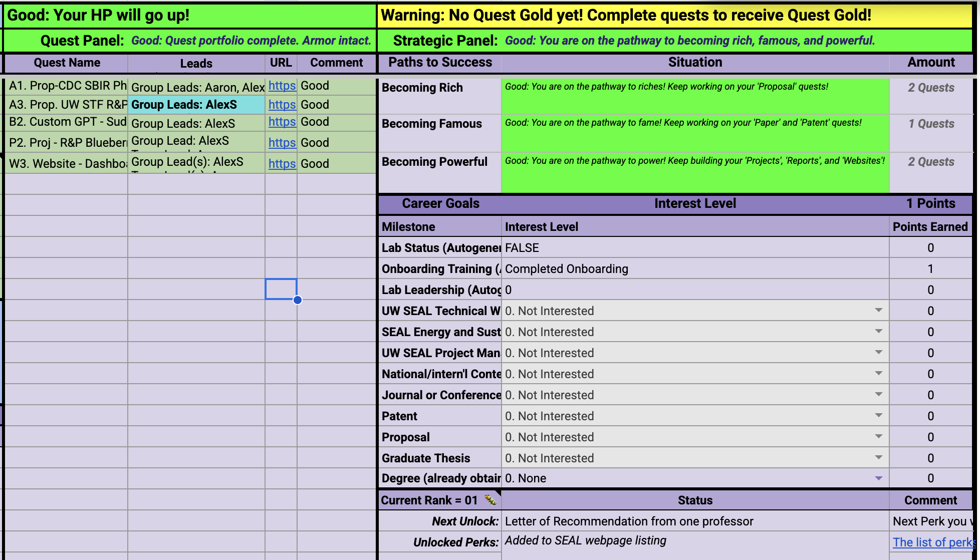The width and height of the screenshot is (980, 560).
Task: Select the highlighted 'Group Leads: AlexS' cell
Action: click(x=196, y=105)
